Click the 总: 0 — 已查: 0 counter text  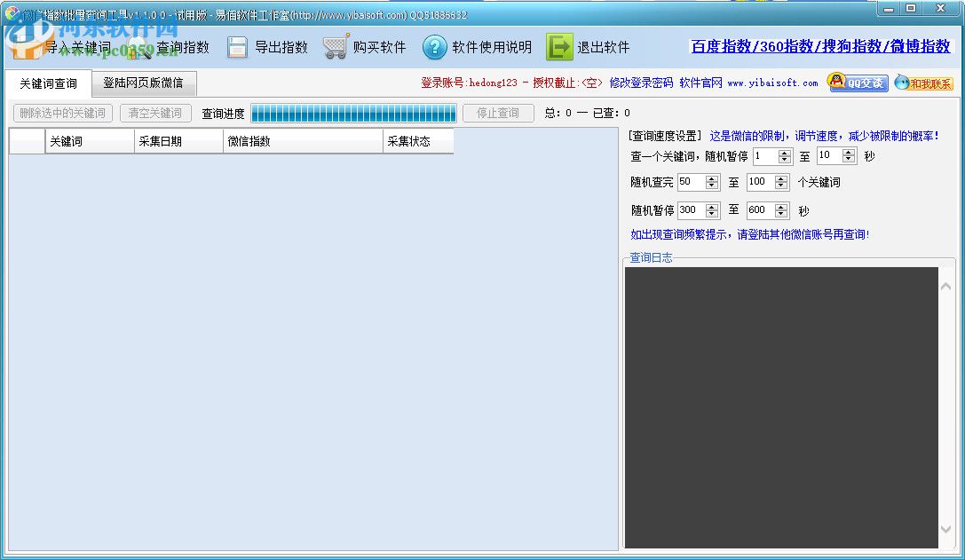pyautogui.click(x=587, y=114)
